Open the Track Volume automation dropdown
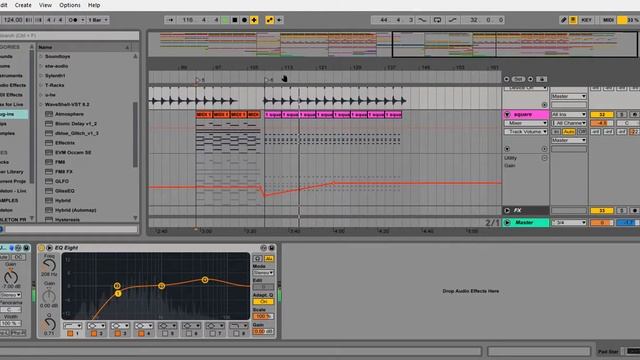The width and height of the screenshot is (640, 360). click(x=526, y=131)
